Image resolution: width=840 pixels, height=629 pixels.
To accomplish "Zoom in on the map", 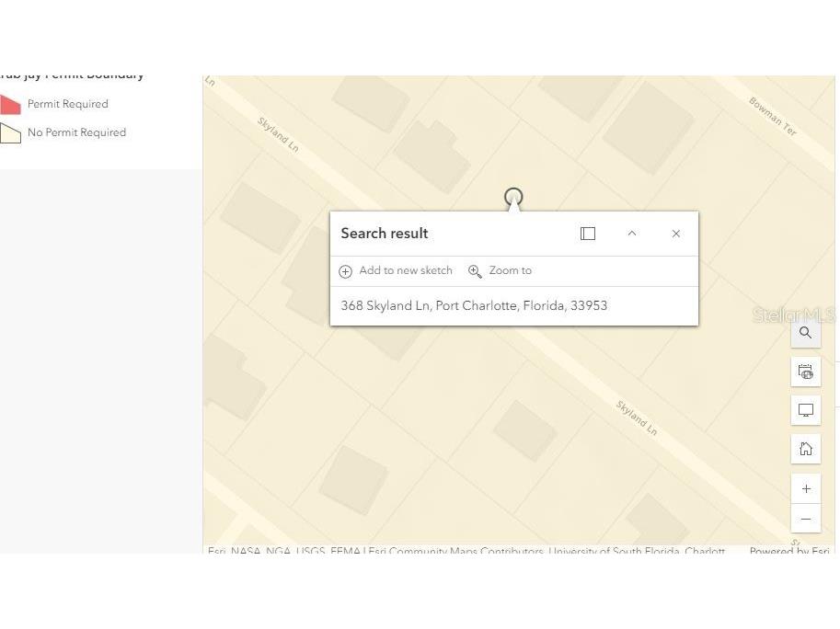I will click(x=805, y=488).
